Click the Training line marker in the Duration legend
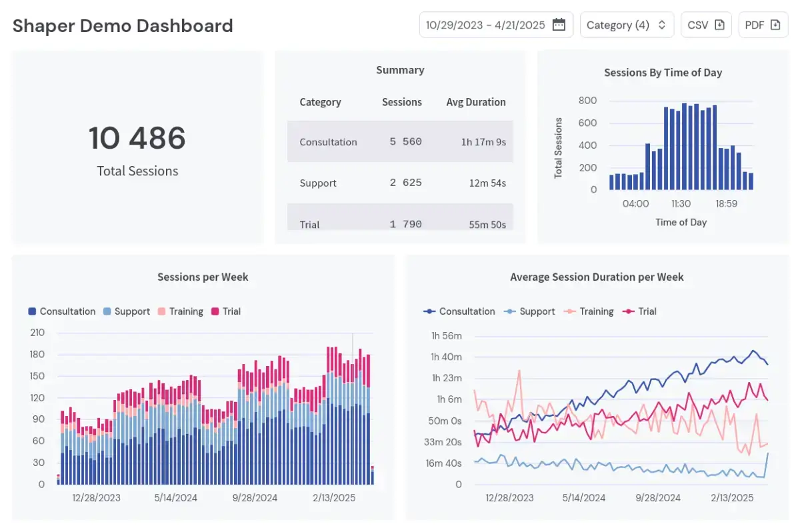This screenshot has height=532, width=800. 570,311
